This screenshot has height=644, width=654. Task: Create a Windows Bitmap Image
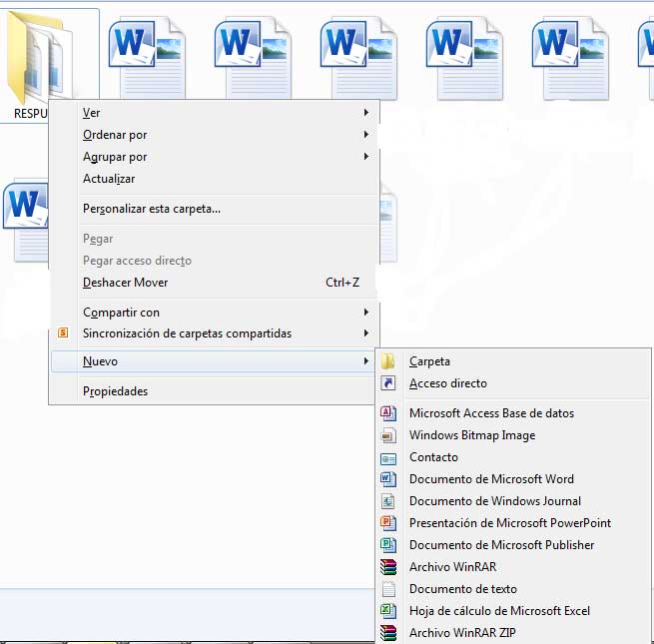point(513,435)
